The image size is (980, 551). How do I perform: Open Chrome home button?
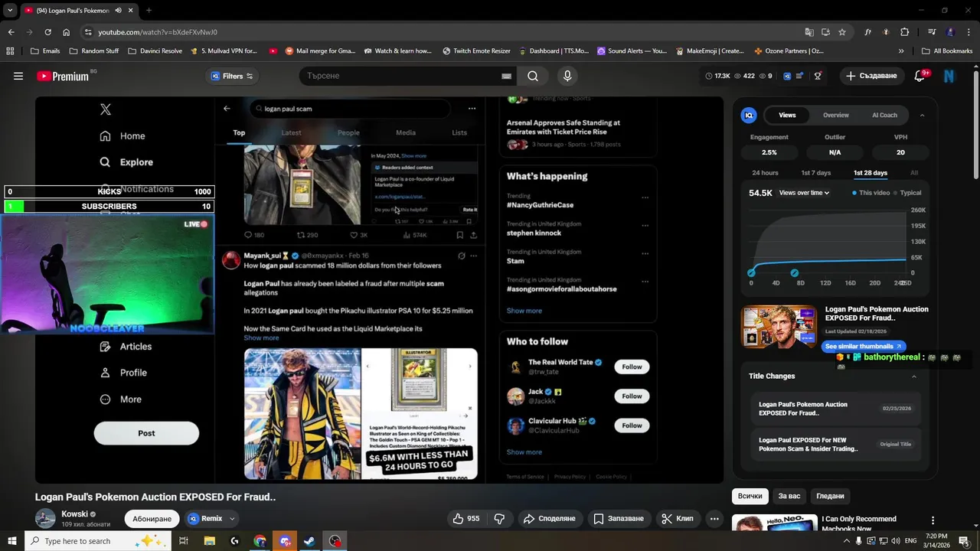coord(66,32)
